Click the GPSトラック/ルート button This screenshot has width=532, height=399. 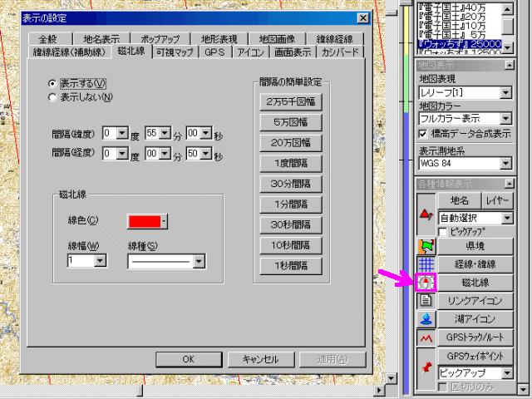pos(475,337)
